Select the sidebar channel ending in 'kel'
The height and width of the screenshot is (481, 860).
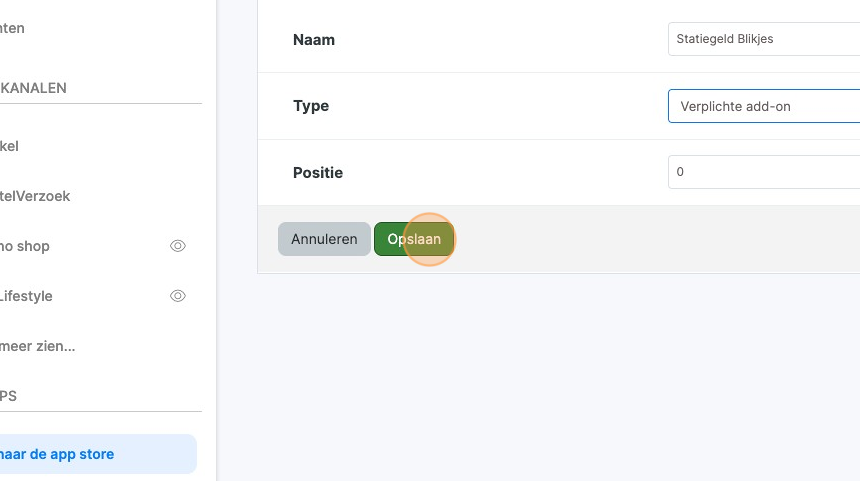pyautogui.click(x=10, y=146)
